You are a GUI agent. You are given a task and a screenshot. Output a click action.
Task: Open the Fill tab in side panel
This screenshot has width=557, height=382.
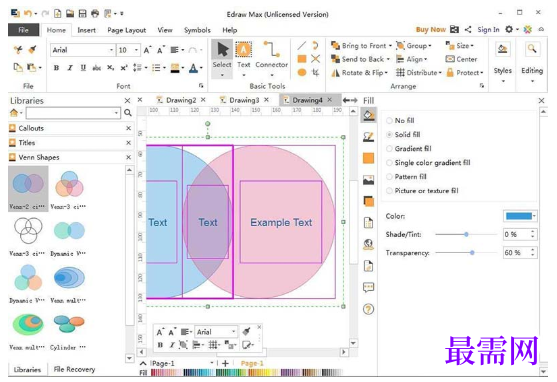[x=368, y=115]
